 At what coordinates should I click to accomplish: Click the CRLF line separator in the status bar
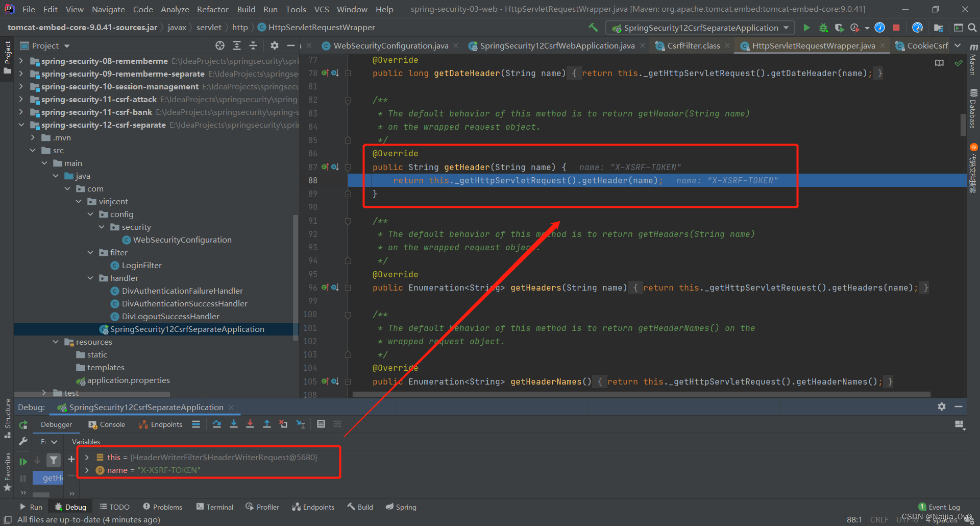(x=879, y=519)
